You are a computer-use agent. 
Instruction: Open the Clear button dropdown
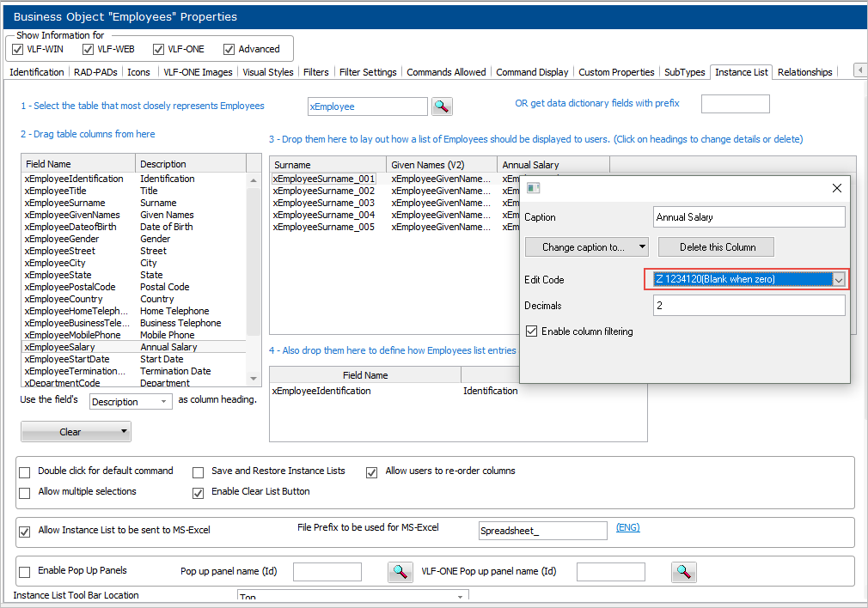point(124,432)
